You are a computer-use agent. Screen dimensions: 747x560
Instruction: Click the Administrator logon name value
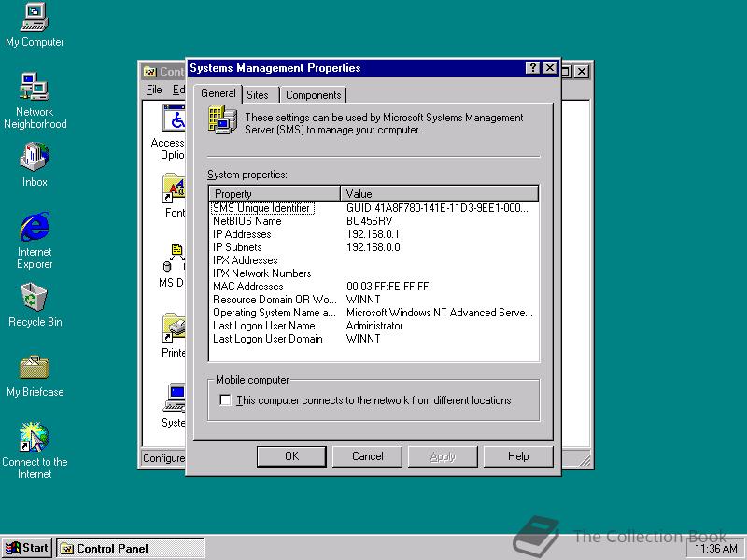tap(374, 326)
